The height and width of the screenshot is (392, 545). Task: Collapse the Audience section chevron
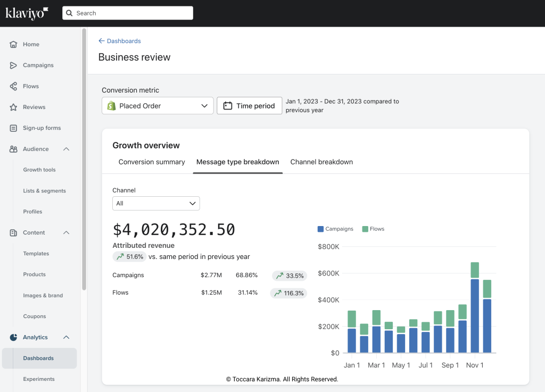click(67, 149)
